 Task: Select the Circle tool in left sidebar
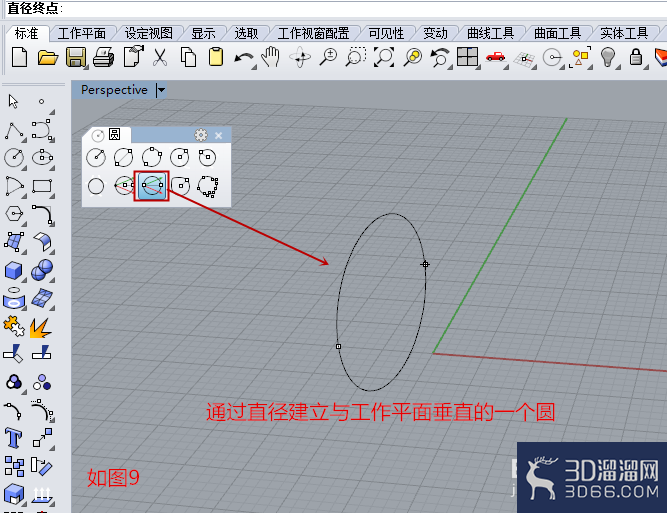tap(14, 157)
